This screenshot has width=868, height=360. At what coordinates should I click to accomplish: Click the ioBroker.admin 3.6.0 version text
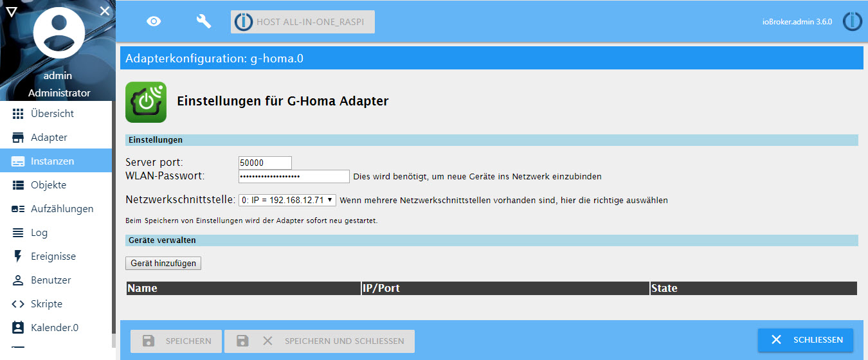(797, 22)
